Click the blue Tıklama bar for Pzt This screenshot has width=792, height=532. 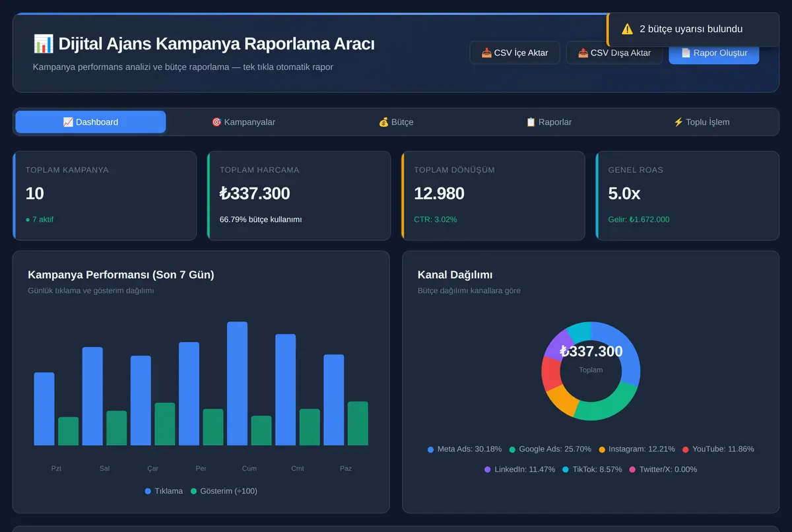pyautogui.click(x=44, y=409)
